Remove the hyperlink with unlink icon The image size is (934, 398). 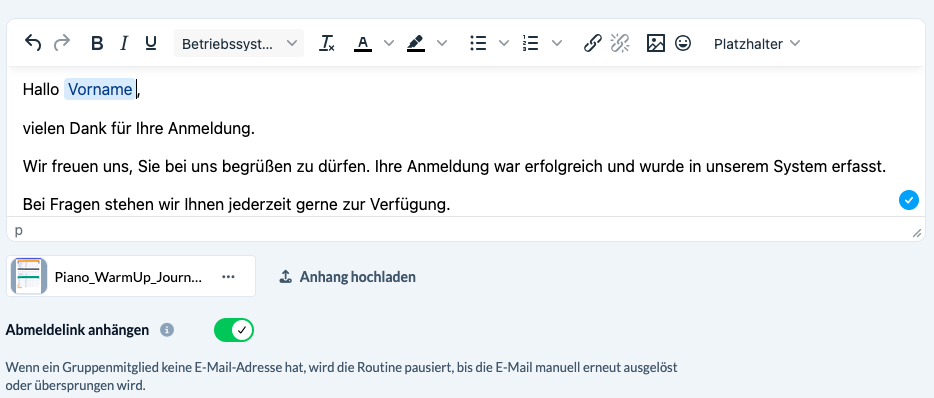point(620,43)
